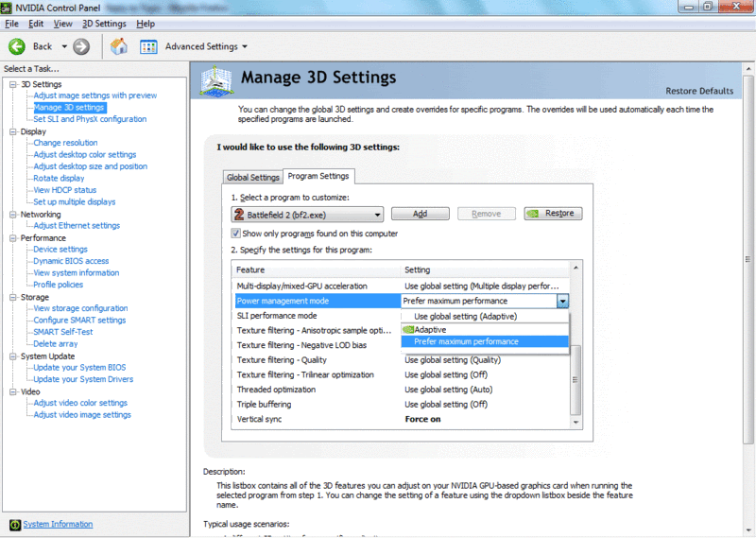Open Set up multiple displays

click(x=75, y=202)
